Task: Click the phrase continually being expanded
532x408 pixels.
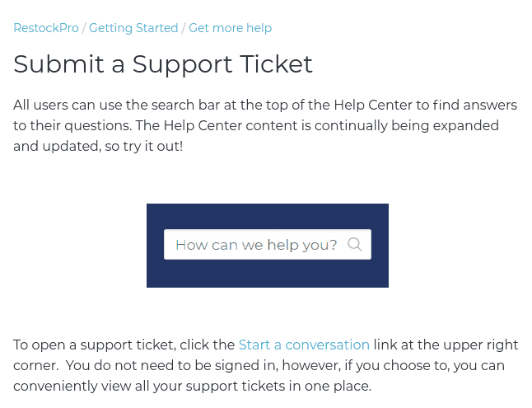Action: (x=407, y=125)
